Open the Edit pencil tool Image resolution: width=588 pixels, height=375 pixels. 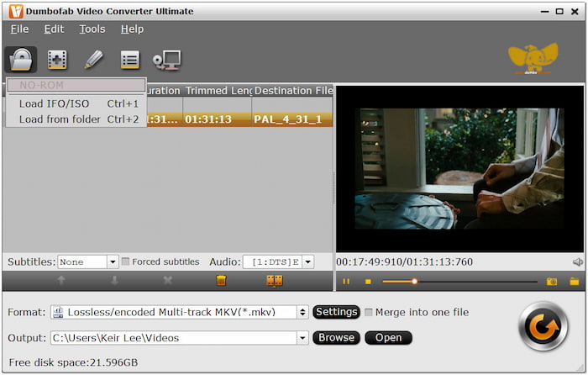tap(93, 60)
